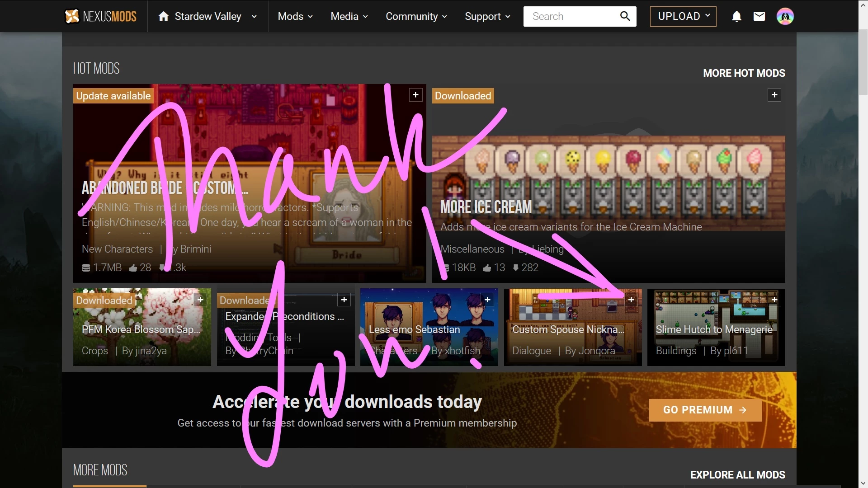This screenshot has width=868, height=488.
Task: Open the Community menu
Action: coord(416,16)
